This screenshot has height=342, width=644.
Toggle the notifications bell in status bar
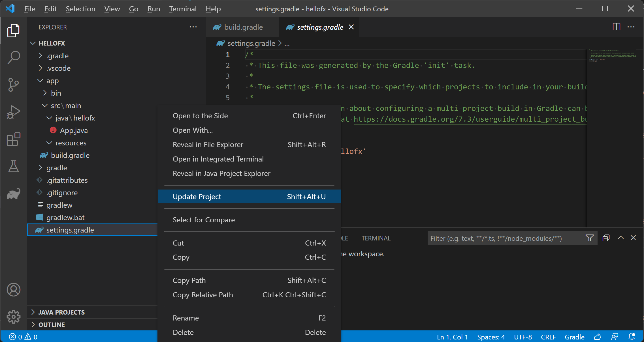631,337
